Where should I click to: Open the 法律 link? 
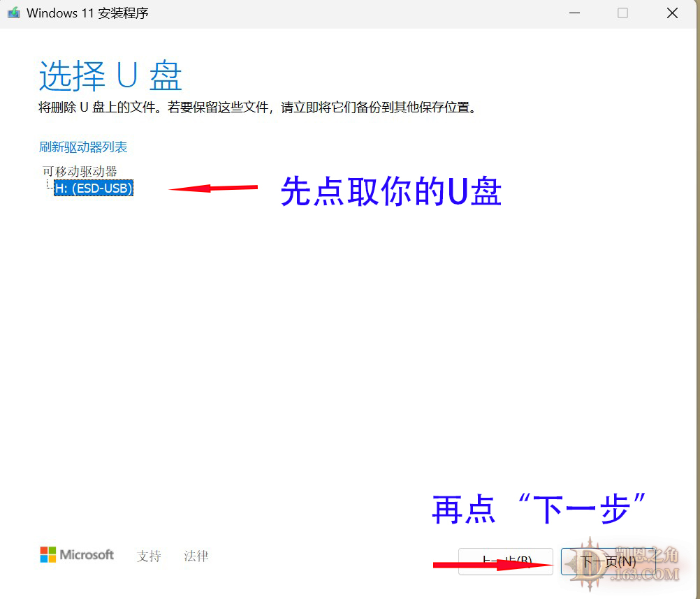(196, 556)
